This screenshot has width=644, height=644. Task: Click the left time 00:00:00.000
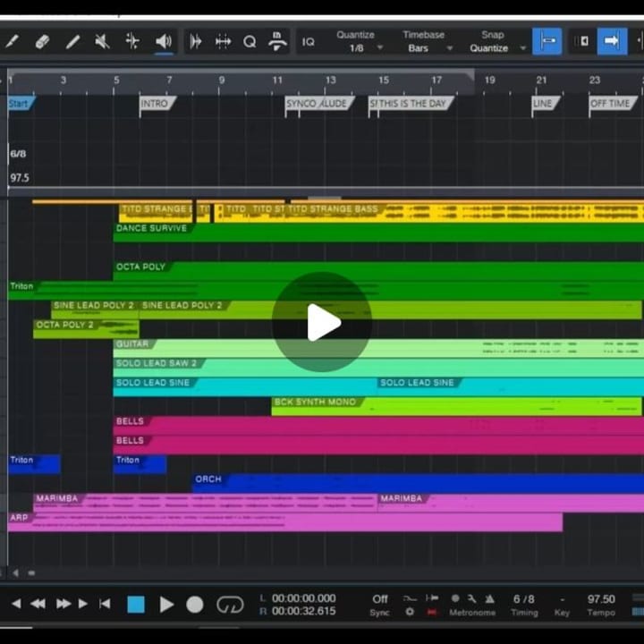303,598
